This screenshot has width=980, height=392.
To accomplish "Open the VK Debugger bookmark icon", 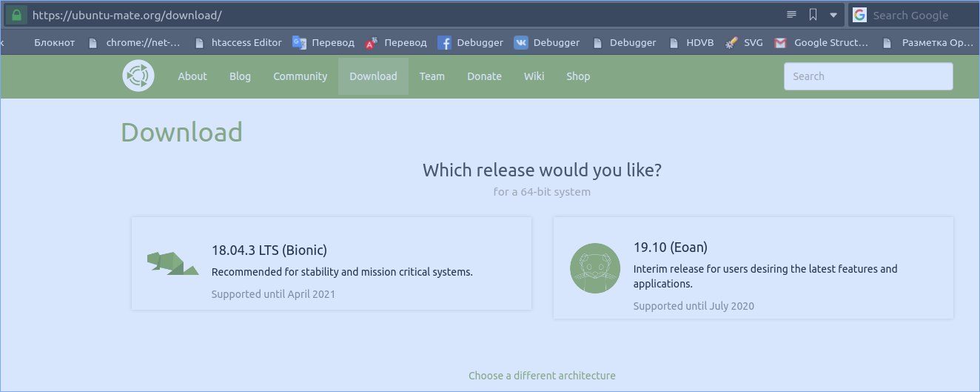I will pyautogui.click(x=520, y=43).
